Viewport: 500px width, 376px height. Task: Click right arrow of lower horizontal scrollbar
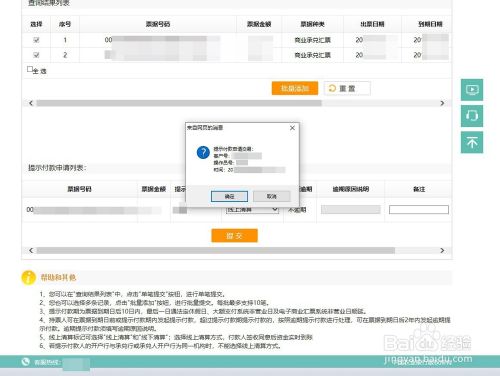442,250
